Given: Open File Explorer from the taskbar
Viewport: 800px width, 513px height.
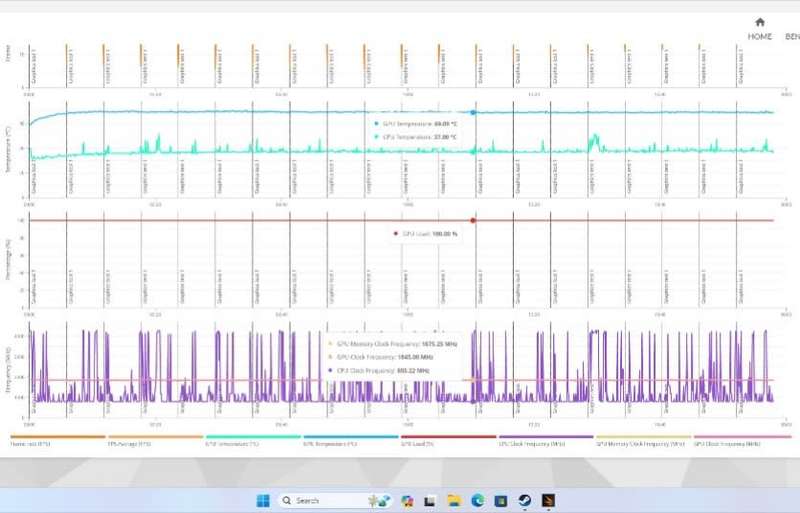Looking at the screenshot, I should (x=454, y=501).
